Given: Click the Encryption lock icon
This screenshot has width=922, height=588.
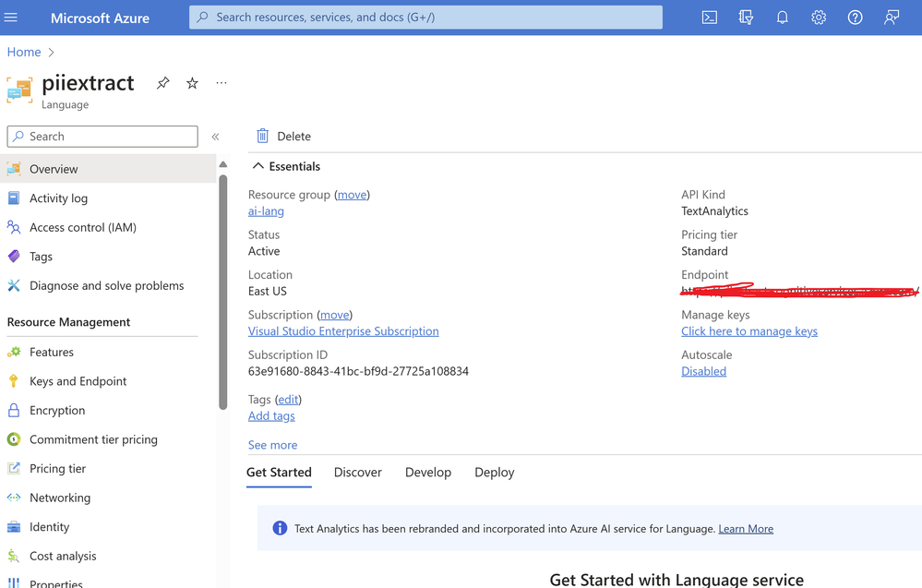Looking at the screenshot, I should (x=14, y=411).
